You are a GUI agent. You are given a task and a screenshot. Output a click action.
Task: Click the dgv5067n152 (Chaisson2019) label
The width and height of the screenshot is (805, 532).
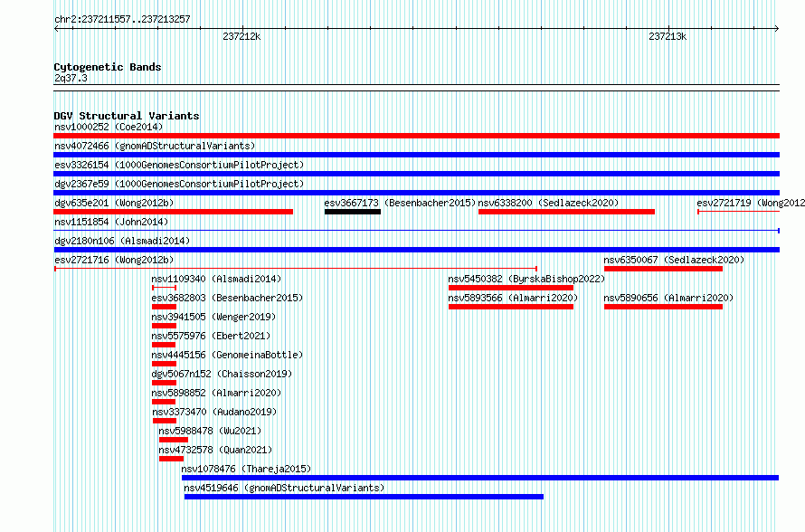(222, 374)
